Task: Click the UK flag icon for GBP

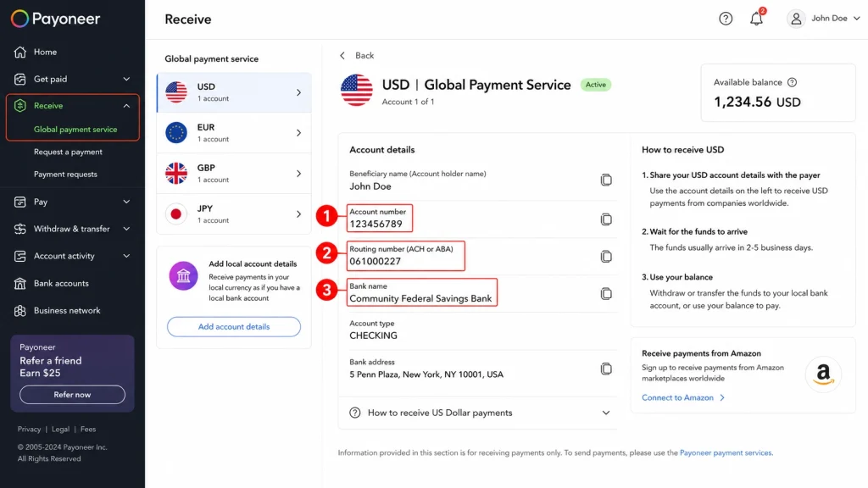Action: pyautogui.click(x=176, y=173)
